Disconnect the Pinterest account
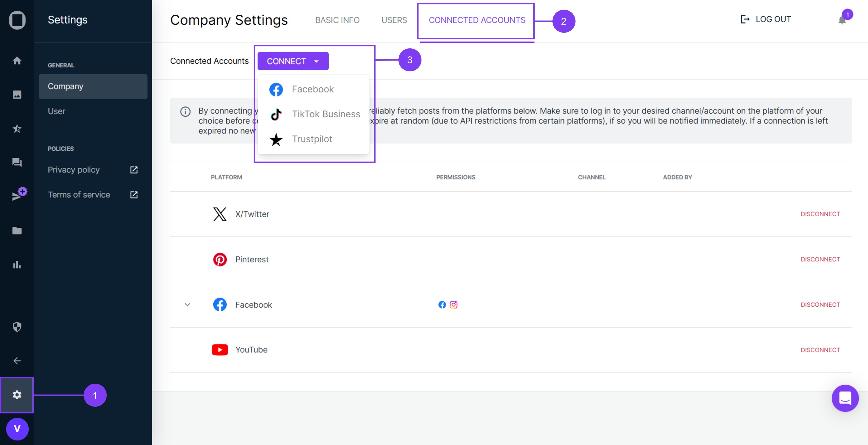The width and height of the screenshot is (868, 445). pyautogui.click(x=820, y=259)
